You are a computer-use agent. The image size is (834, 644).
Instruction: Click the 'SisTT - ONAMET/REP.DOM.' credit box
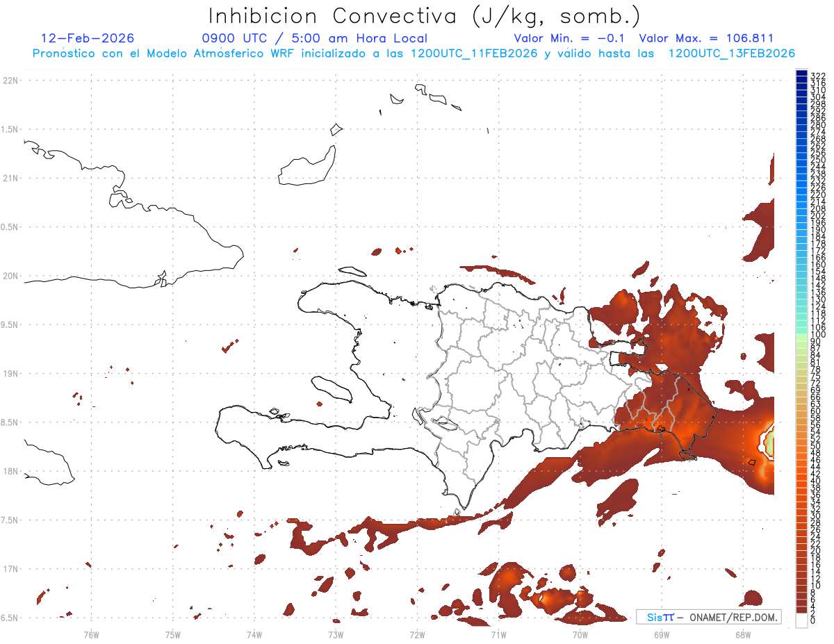point(708,617)
